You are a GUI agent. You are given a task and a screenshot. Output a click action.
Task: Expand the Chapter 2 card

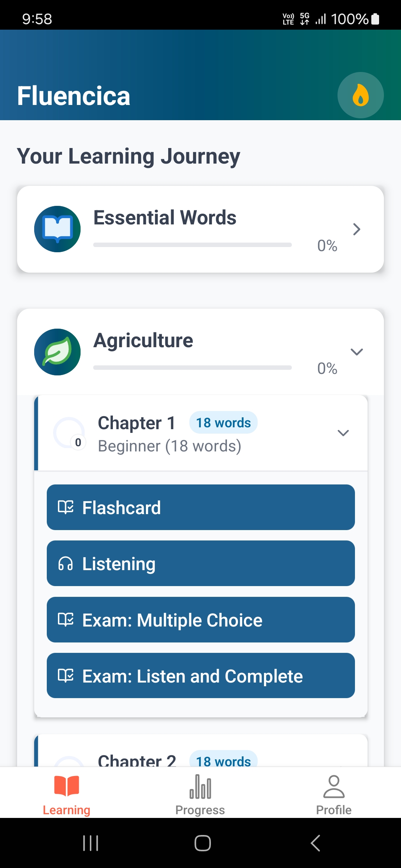tap(201, 750)
